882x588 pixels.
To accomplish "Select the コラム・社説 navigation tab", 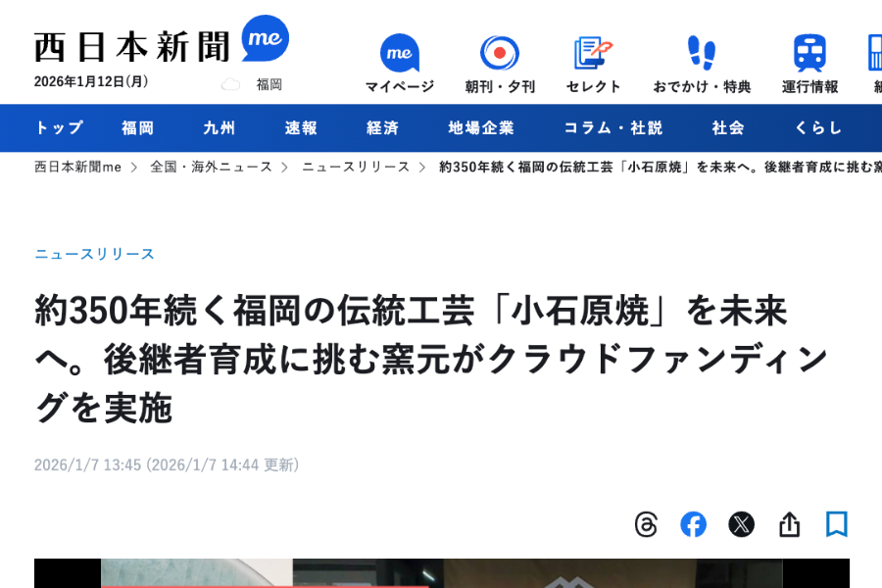I will pos(613,127).
